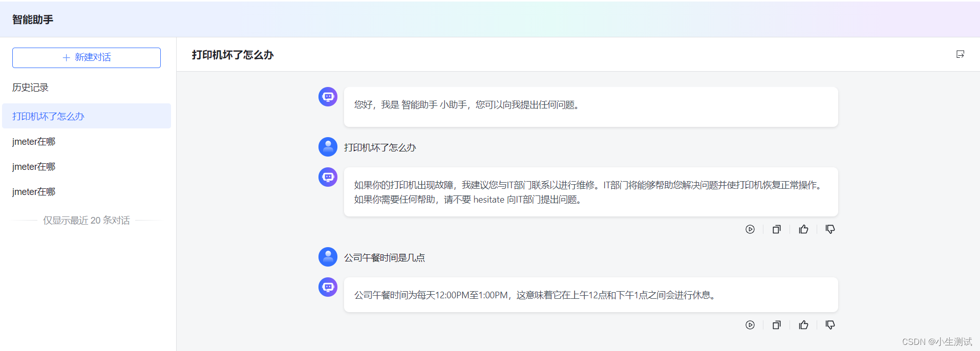The width and height of the screenshot is (980, 351).
Task: Click the user avatar beside 打印机坏了怎么办
Action: 328,147
